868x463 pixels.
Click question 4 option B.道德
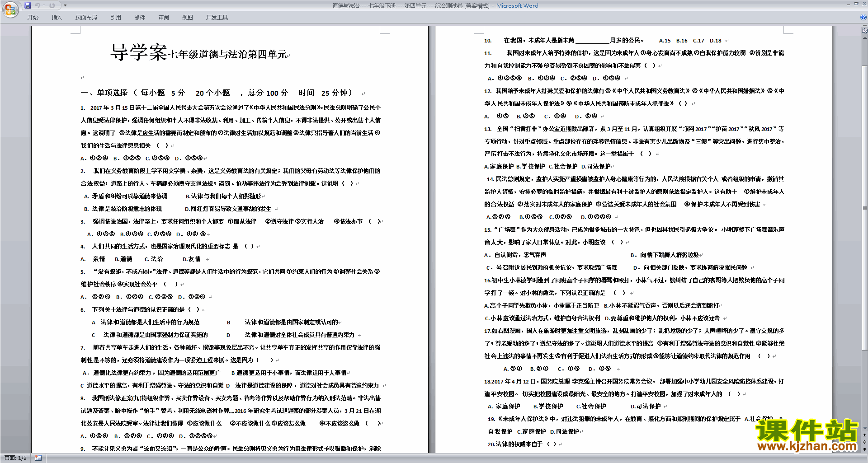tap(123, 259)
